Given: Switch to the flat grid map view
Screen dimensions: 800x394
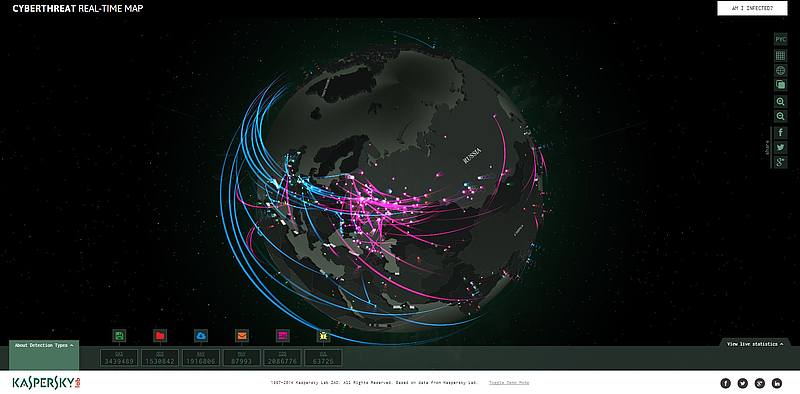Looking at the screenshot, I should coord(780,56).
